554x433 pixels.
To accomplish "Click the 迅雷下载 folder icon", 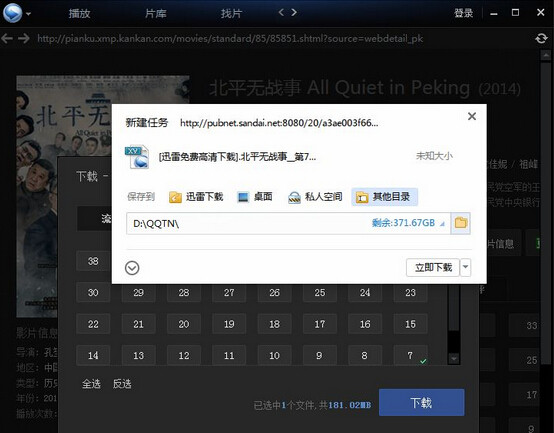I will click(x=175, y=197).
